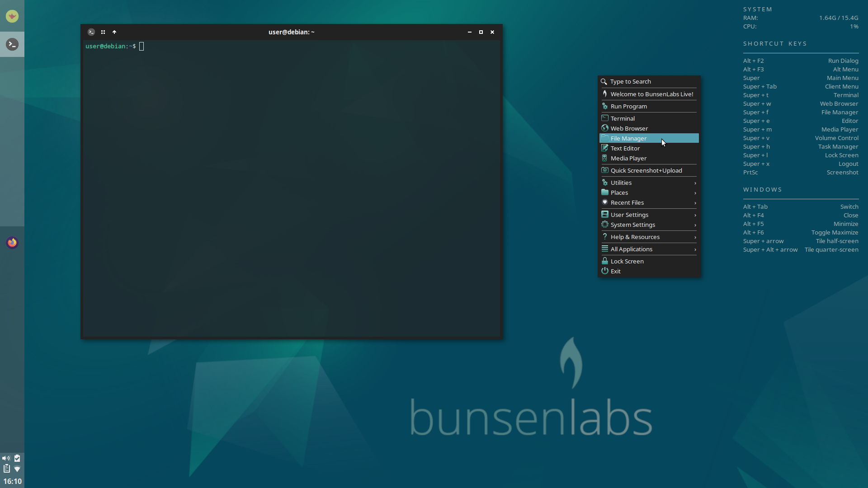Expand the Recent Files submenu
The width and height of the screenshot is (868, 488).
point(649,202)
